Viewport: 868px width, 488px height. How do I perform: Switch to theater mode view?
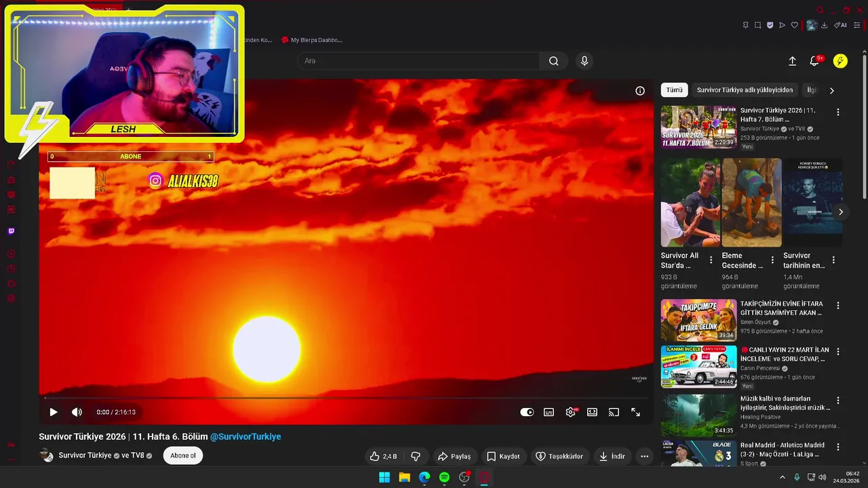[x=592, y=412]
